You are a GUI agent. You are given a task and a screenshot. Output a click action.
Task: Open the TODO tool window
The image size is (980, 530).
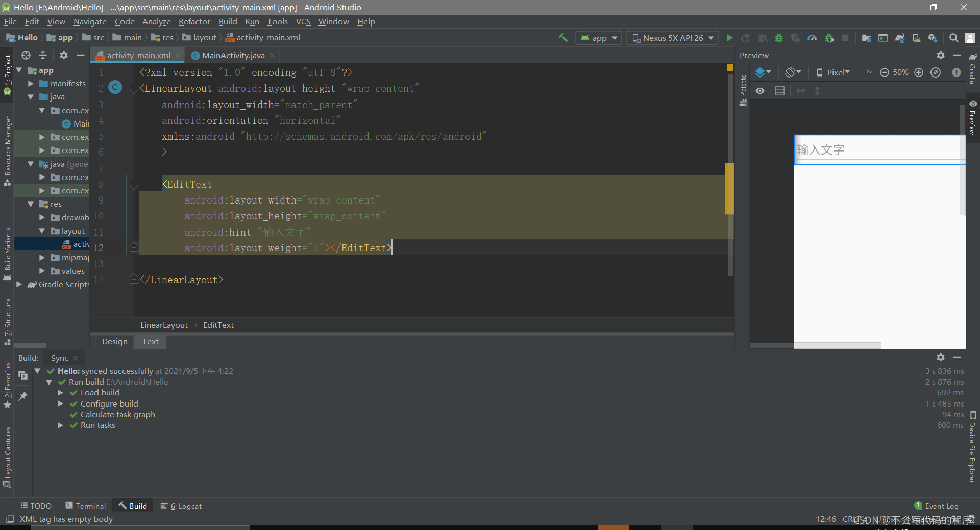tap(36, 506)
